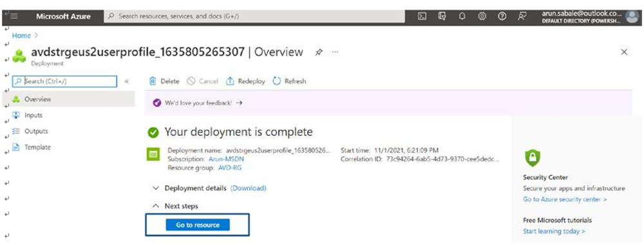
Task: Click the deployment cubes icon beside title
Action: pyautogui.click(x=19, y=55)
